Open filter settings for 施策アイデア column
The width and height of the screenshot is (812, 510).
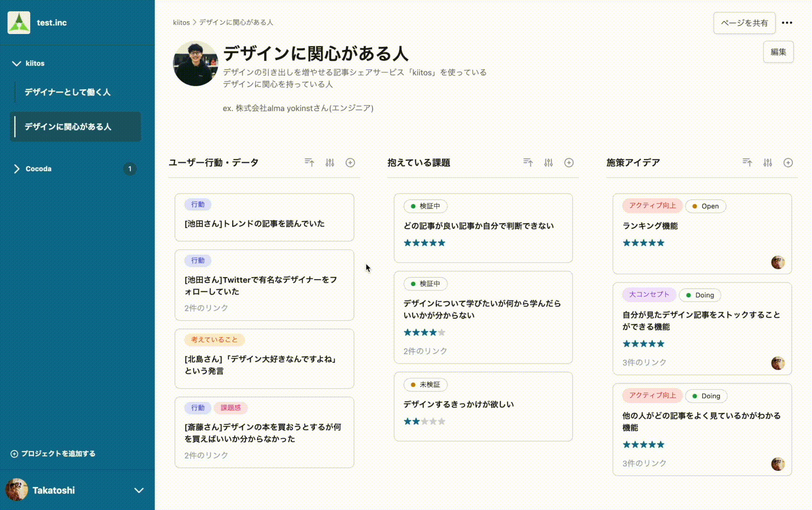click(x=768, y=162)
